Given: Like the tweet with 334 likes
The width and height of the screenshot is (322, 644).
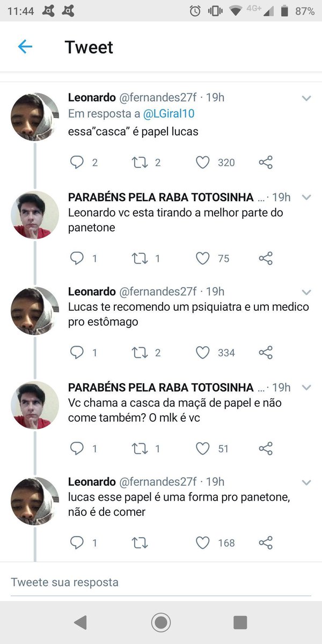Looking at the screenshot, I should click(x=202, y=353).
